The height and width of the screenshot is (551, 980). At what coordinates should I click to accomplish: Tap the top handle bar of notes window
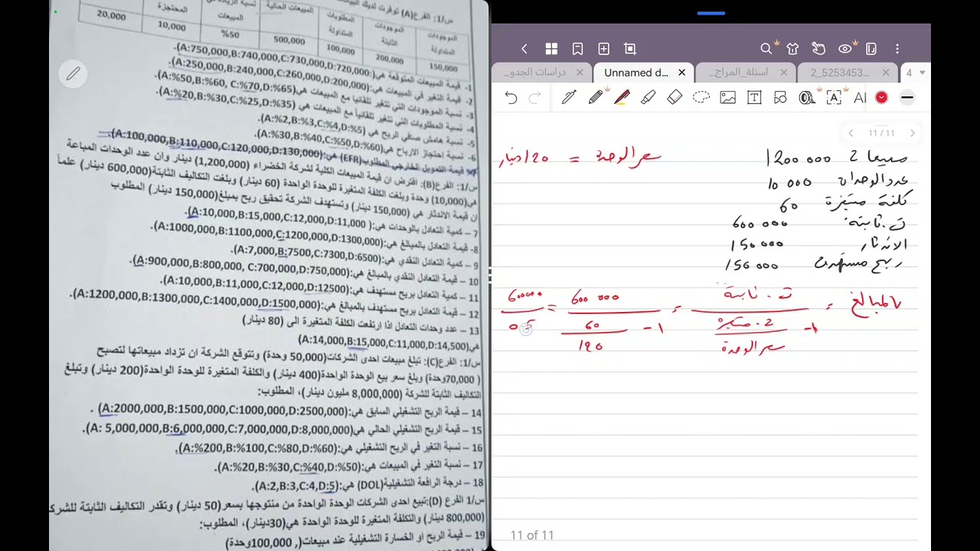click(x=711, y=13)
